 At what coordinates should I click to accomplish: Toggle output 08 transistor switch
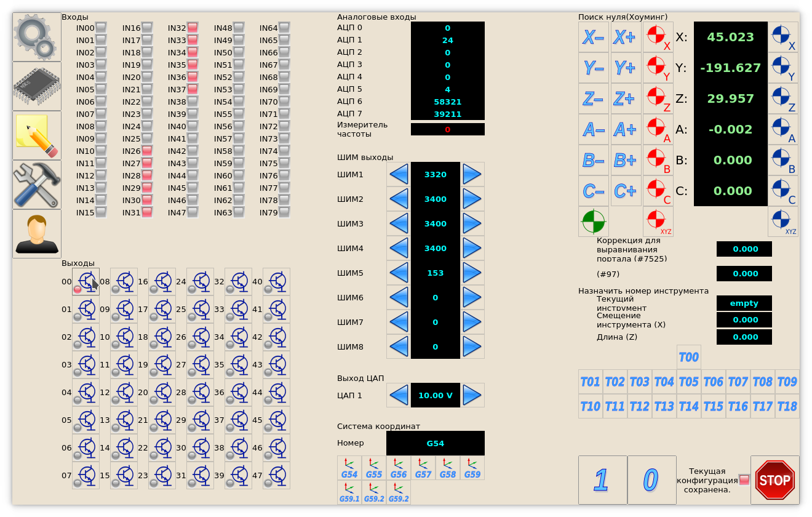[x=124, y=282]
